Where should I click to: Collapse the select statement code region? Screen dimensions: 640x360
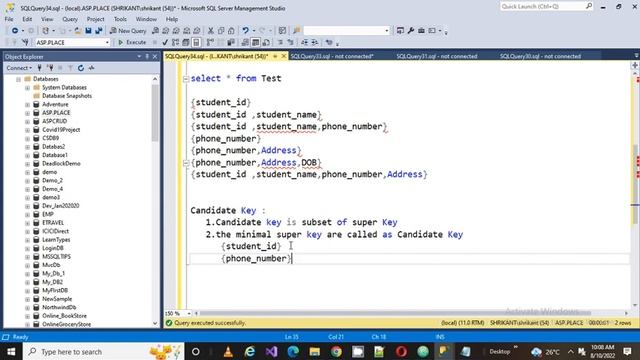(186, 79)
